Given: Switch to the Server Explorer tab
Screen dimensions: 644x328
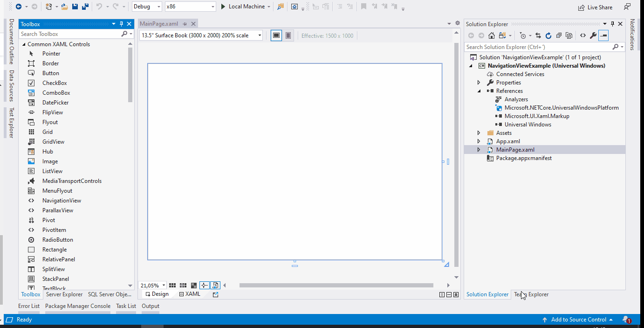Looking at the screenshot, I should click(64, 294).
